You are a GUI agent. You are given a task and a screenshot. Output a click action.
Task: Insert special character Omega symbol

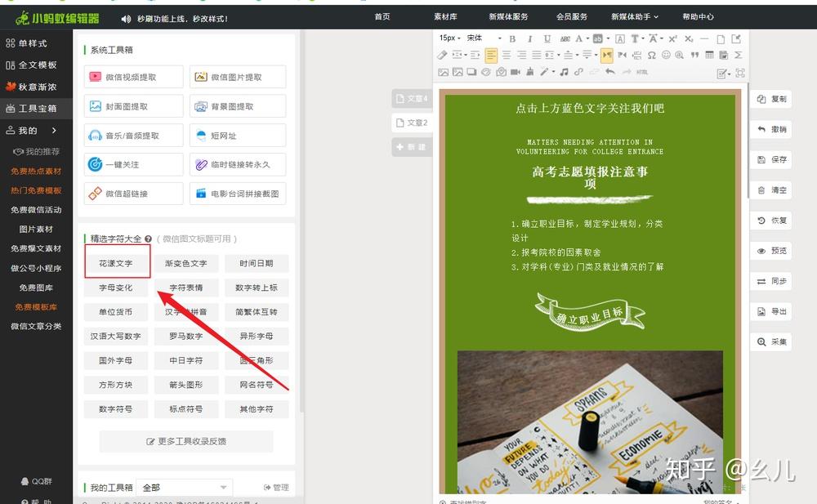pyautogui.click(x=652, y=55)
